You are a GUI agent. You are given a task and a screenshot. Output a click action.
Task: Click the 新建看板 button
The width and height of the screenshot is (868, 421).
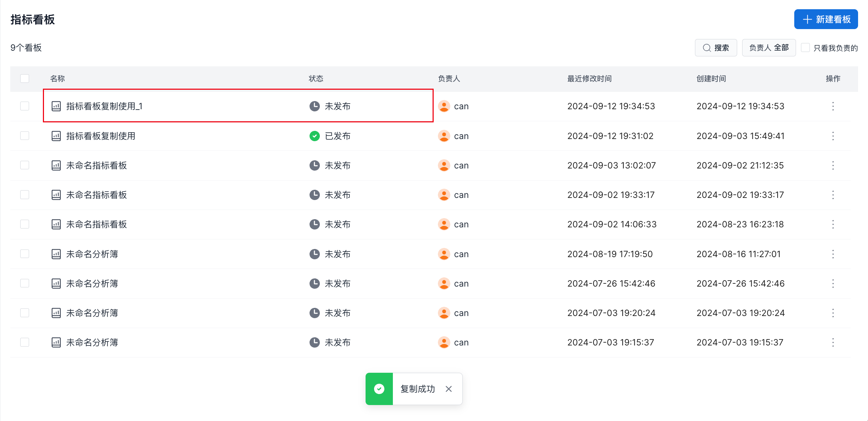(826, 19)
